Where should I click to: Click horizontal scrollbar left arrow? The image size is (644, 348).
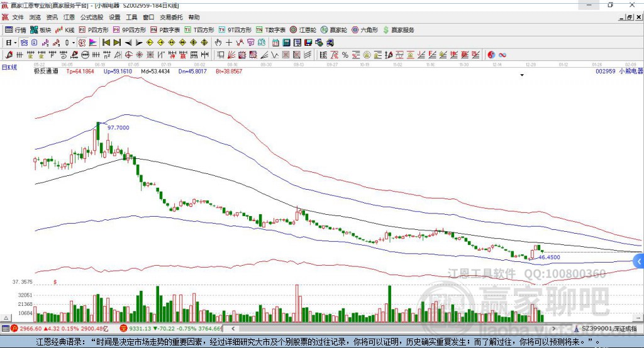233,329
